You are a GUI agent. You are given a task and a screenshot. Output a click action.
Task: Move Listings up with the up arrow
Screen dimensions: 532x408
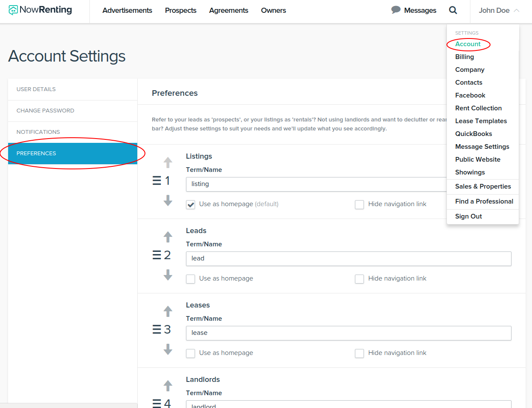pos(168,163)
